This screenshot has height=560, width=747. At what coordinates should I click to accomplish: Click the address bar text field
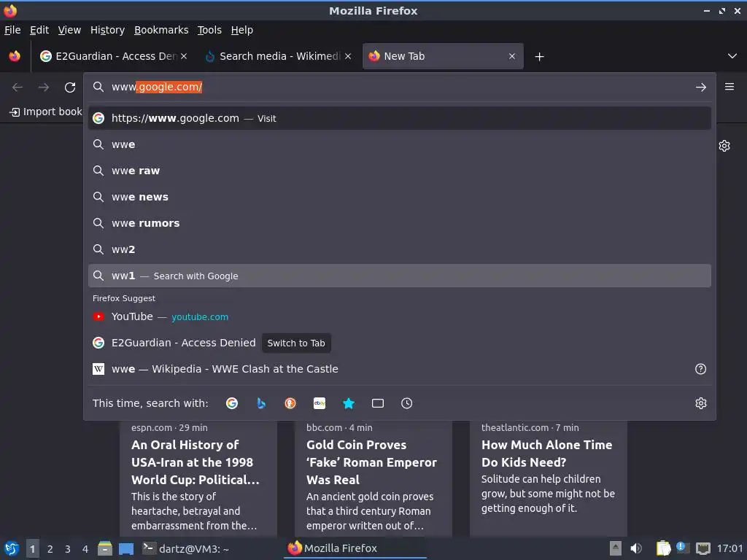point(399,87)
